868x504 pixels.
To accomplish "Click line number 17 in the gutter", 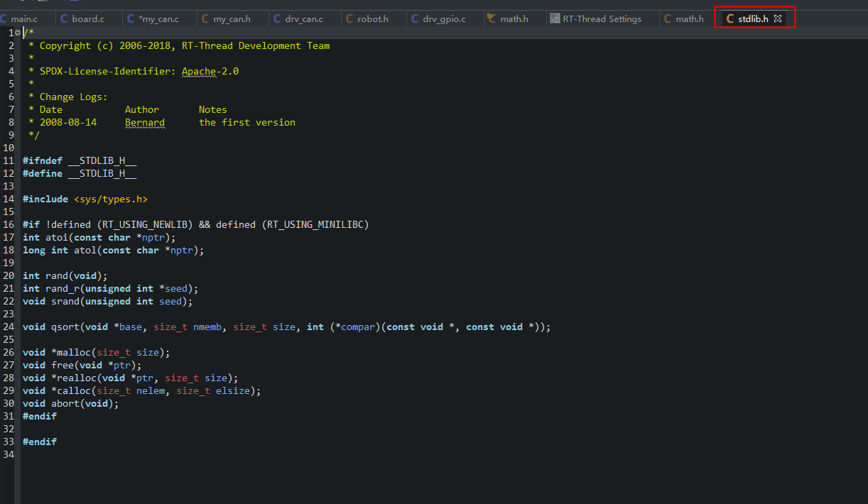I will point(9,237).
